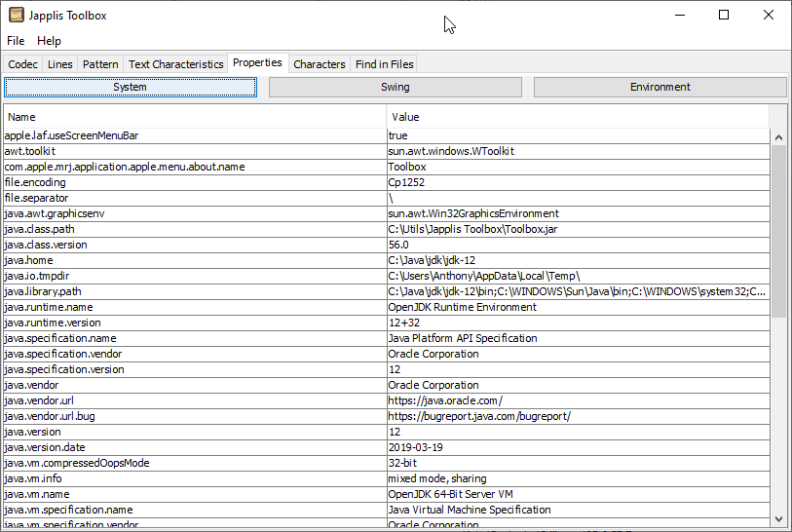Open the File menu
This screenshot has width=792, height=532.
point(16,41)
